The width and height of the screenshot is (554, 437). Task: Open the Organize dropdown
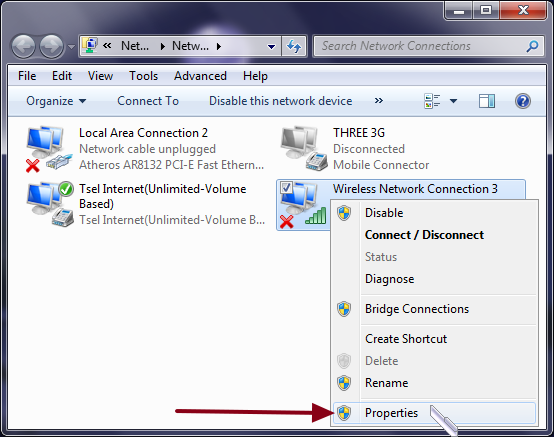tap(56, 101)
